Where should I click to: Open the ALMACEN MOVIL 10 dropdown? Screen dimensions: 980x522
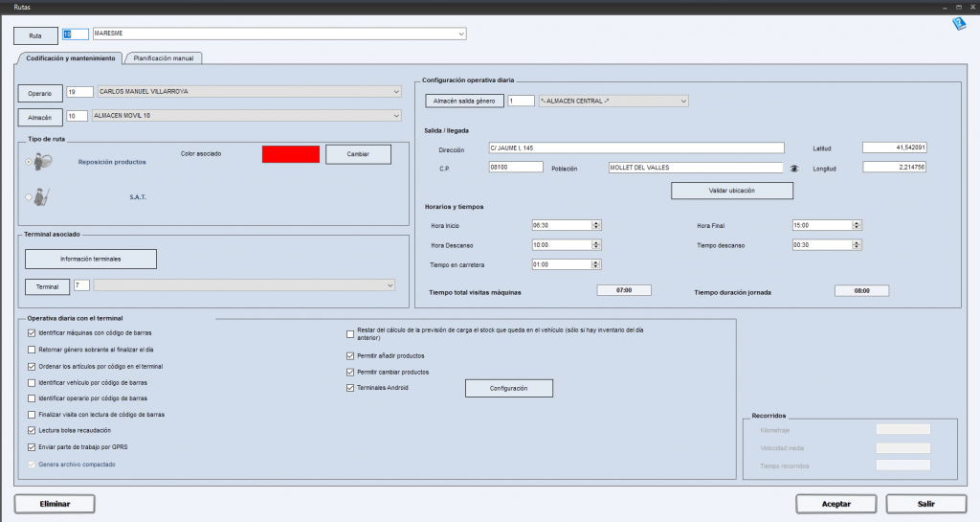point(396,116)
